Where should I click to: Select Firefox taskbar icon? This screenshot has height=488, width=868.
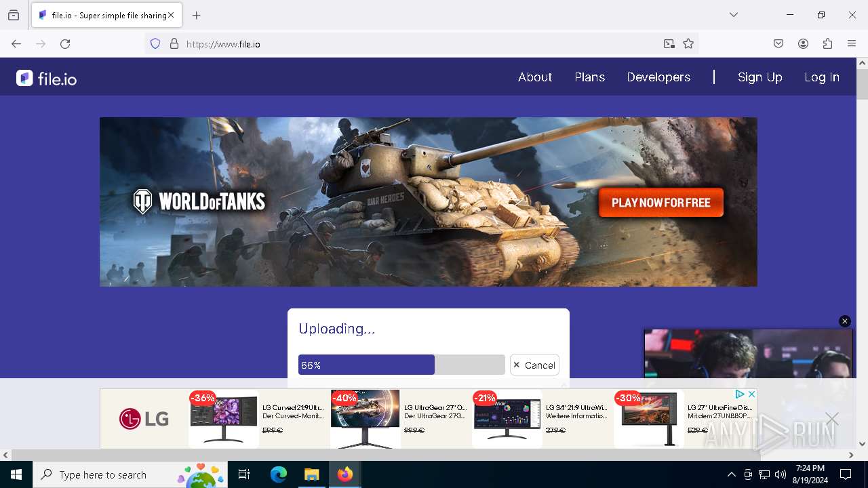(345, 474)
